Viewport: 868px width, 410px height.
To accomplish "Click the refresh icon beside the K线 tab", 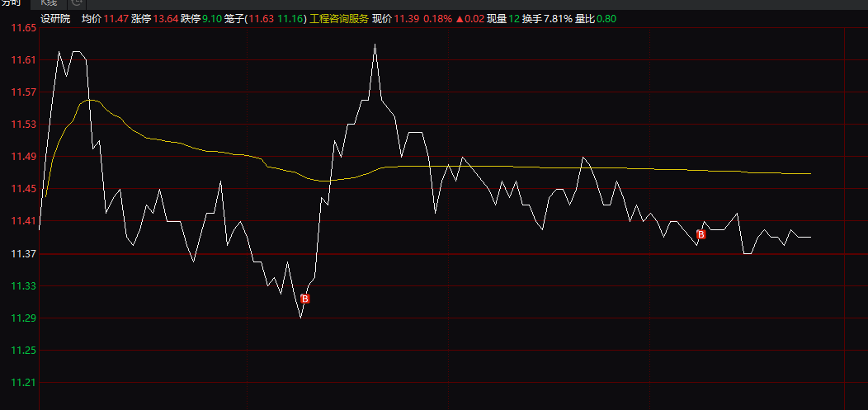I will [x=77, y=3].
